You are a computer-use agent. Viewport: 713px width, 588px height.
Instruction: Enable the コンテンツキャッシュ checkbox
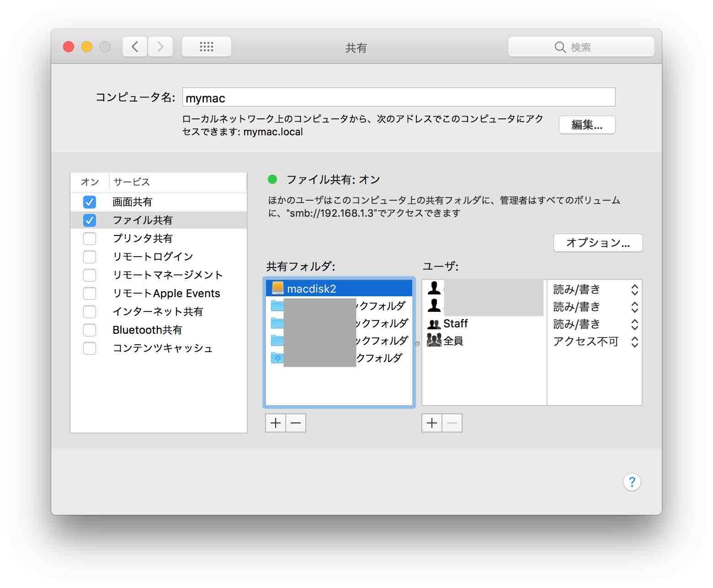pos(90,348)
